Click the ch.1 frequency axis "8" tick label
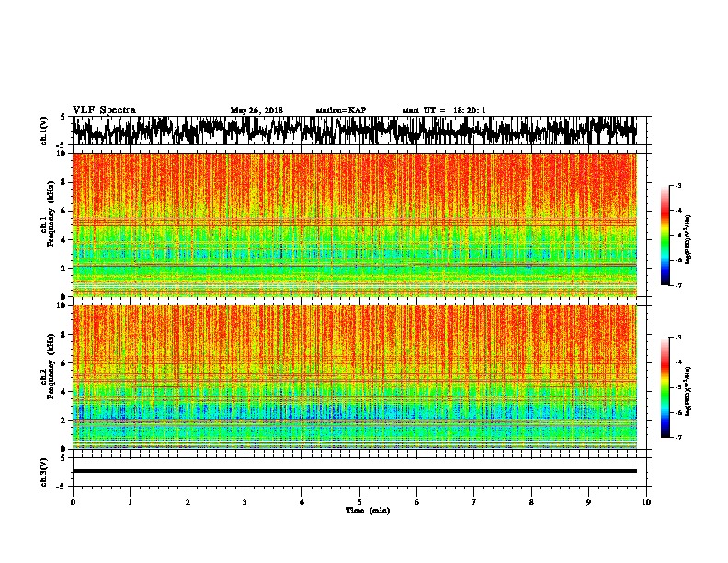Image resolution: width=728 pixels, height=563 pixels. (x=64, y=182)
